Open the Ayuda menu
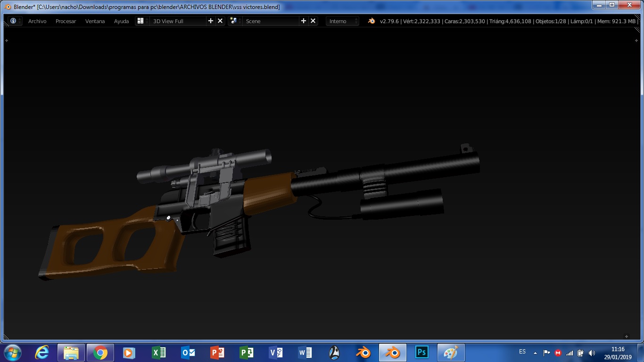Image resolution: width=644 pixels, height=362 pixels. pos(121,21)
